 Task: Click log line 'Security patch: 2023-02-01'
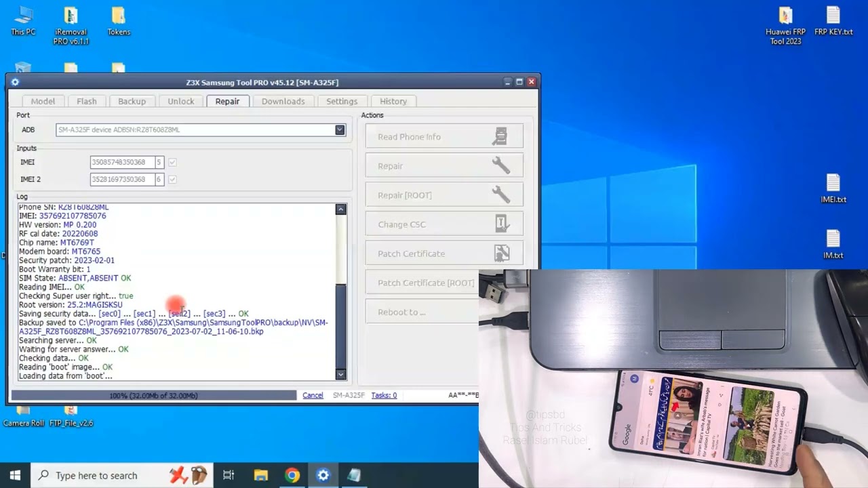[66, 260]
